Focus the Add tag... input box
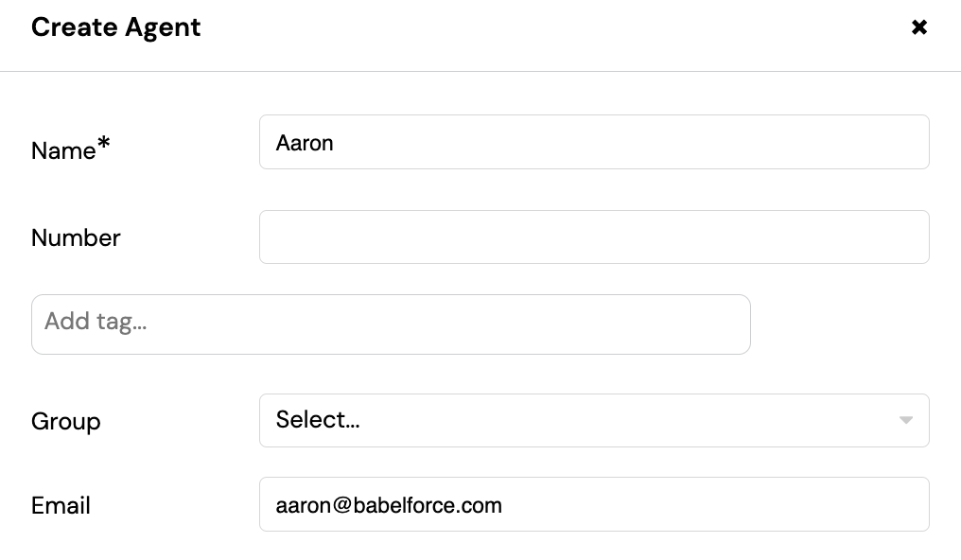This screenshot has width=961, height=560. pyautogui.click(x=391, y=324)
